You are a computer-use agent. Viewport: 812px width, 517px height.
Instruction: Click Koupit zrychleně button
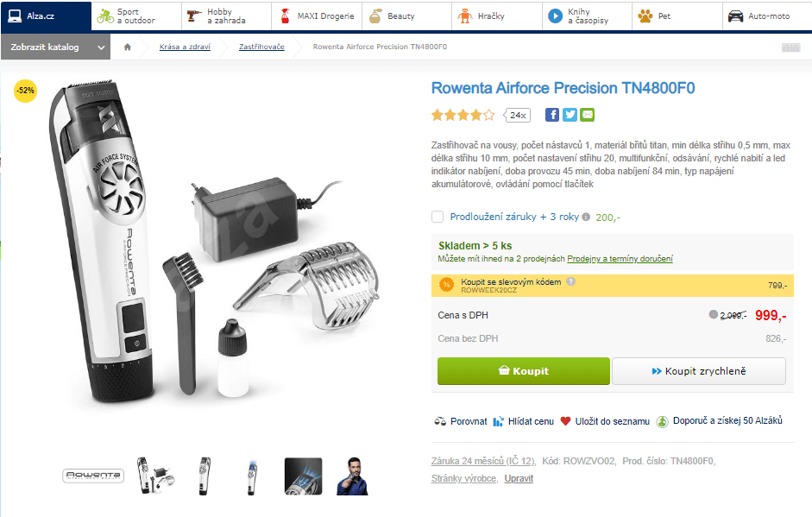699,371
